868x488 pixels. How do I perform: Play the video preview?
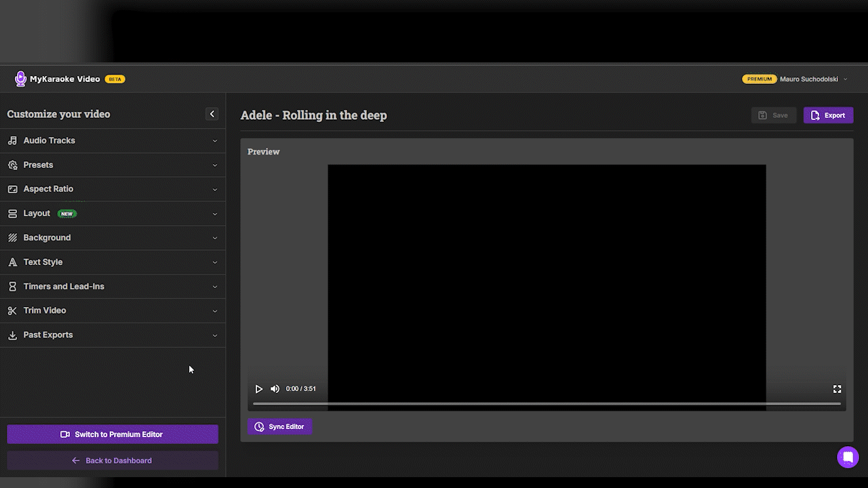258,389
